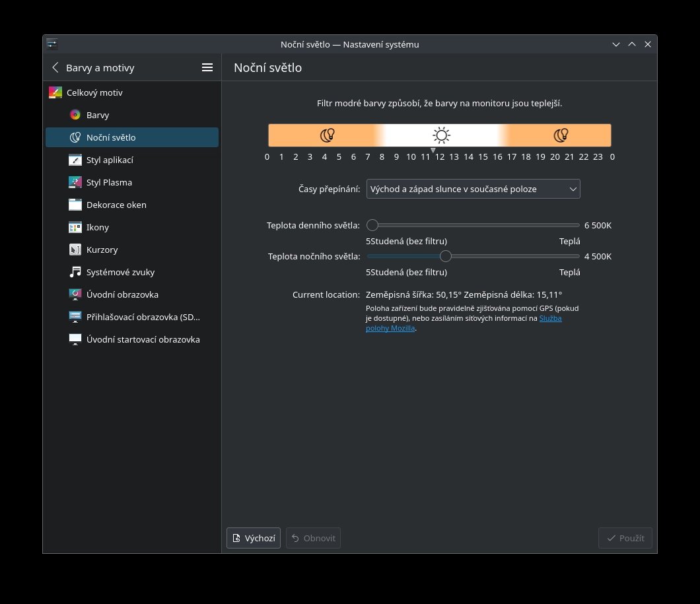Select Úvodní startovací obrazovka entry
The width and height of the screenshot is (700, 604).
point(143,339)
